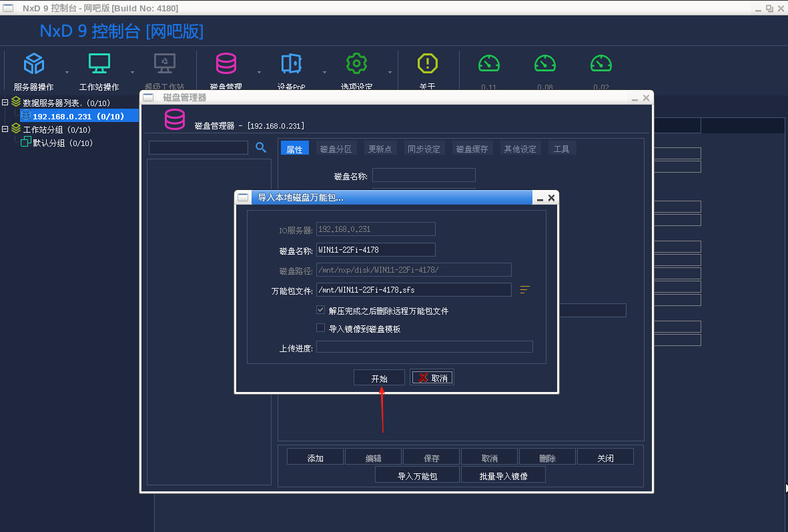Click the 关于 about icon
This screenshot has width=788, height=532.
click(x=427, y=64)
